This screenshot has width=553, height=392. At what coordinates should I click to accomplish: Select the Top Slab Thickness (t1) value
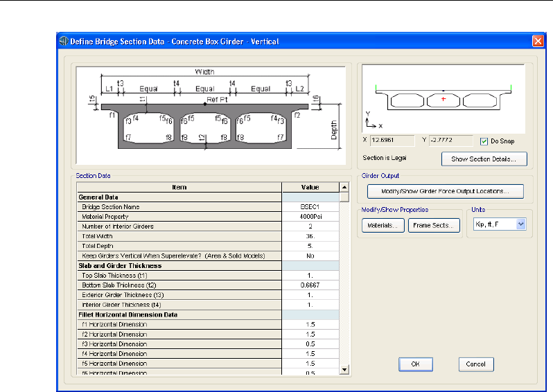coord(310,276)
